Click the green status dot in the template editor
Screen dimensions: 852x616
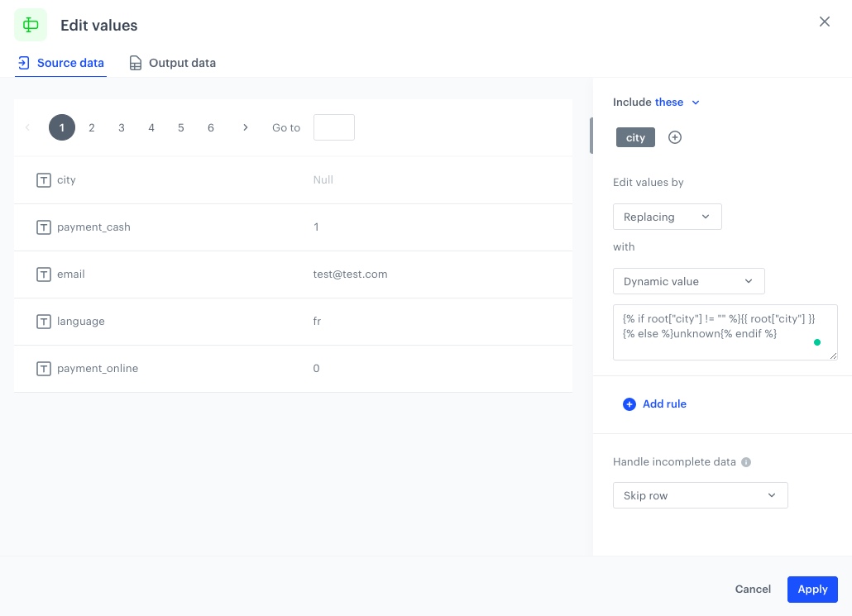click(x=817, y=341)
